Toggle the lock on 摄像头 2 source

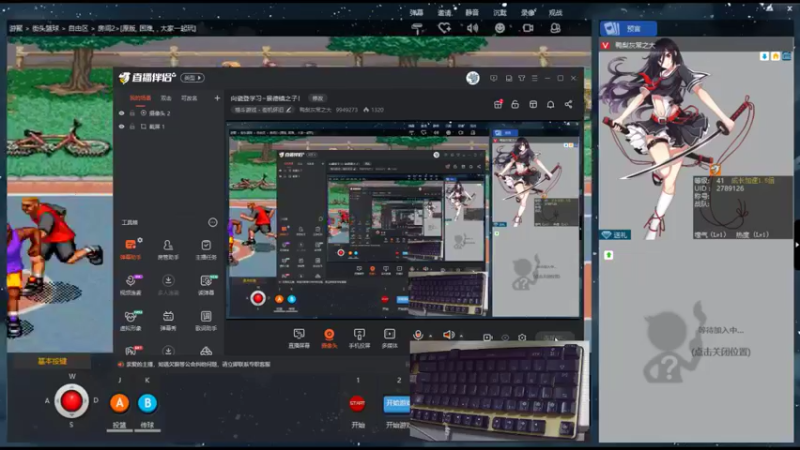pos(132,113)
